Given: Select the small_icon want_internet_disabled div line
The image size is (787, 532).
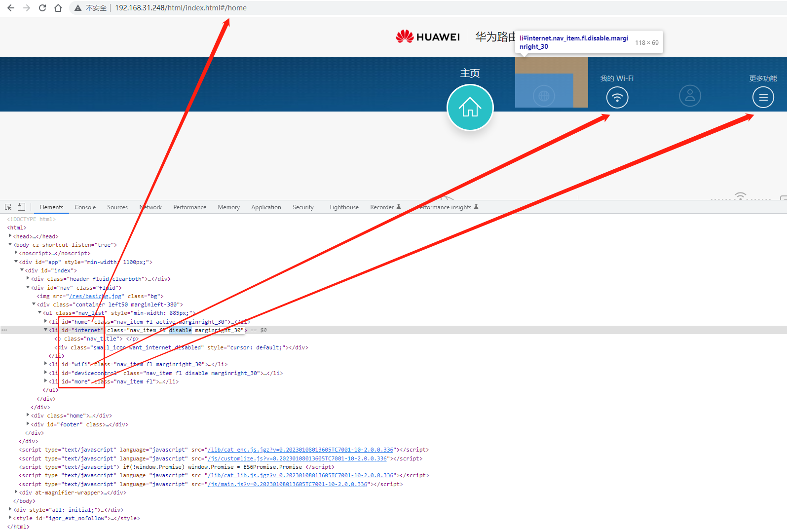Looking at the screenshot, I should pyautogui.click(x=181, y=347).
